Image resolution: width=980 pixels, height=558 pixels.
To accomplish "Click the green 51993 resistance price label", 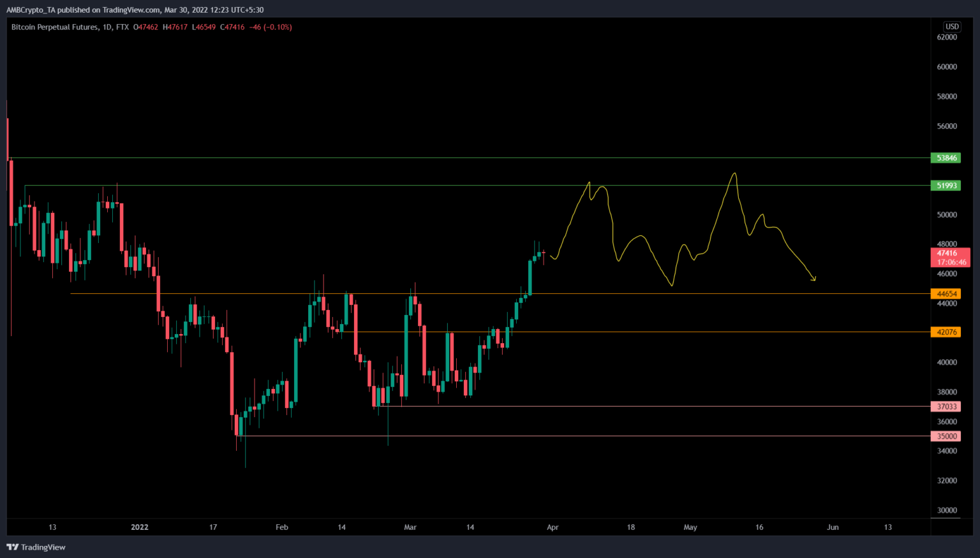I will (947, 186).
